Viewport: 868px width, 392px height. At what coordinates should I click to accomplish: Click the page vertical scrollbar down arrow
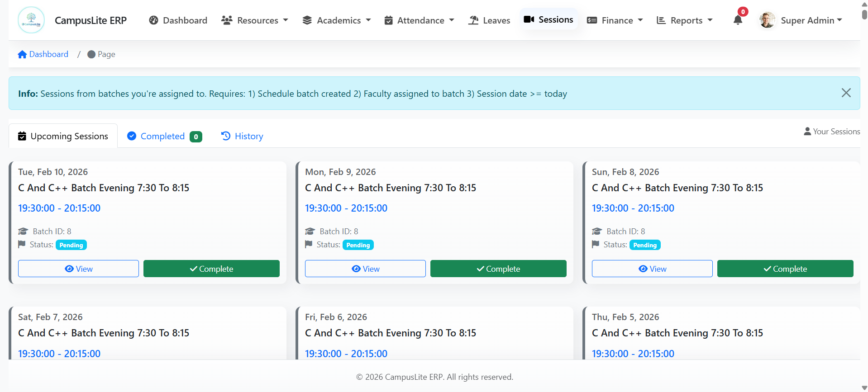pyautogui.click(x=864, y=387)
